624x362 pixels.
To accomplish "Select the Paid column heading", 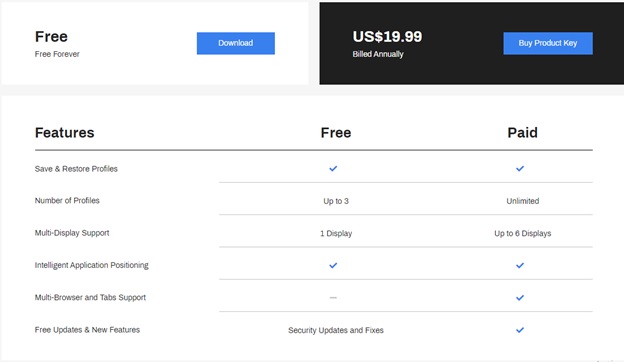I will click(523, 132).
